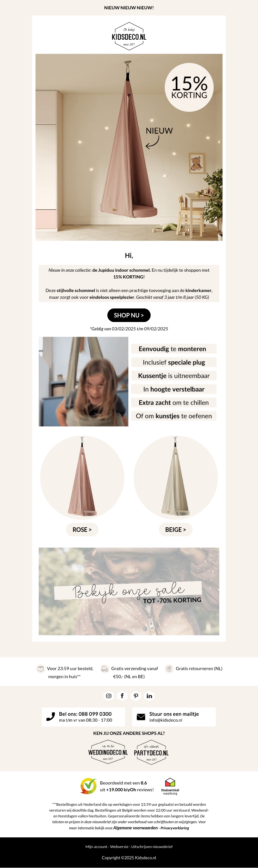Viewport: 258px width, 868px height.
Task: Open the Pinterest social icon
Action: (x=136, y=696)
